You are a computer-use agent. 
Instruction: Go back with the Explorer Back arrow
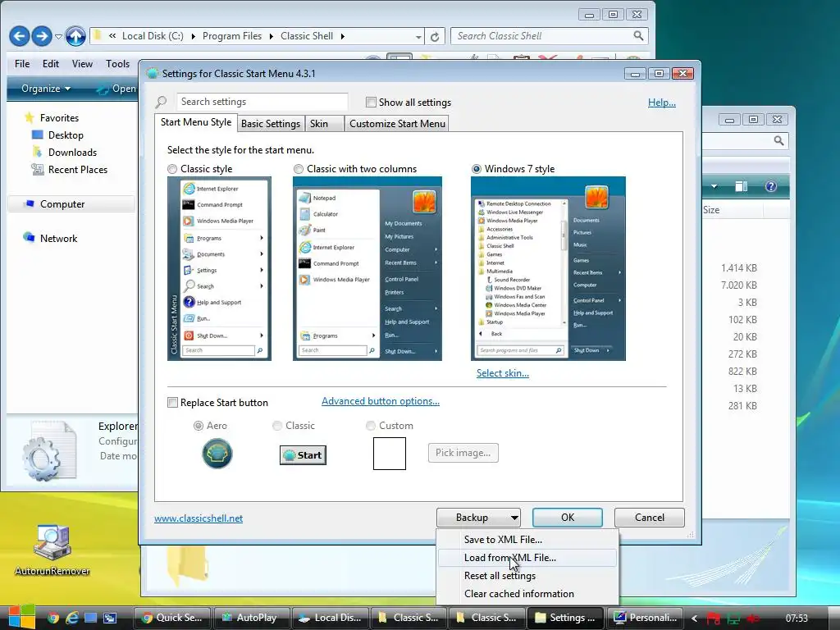(x=20, y=36)
